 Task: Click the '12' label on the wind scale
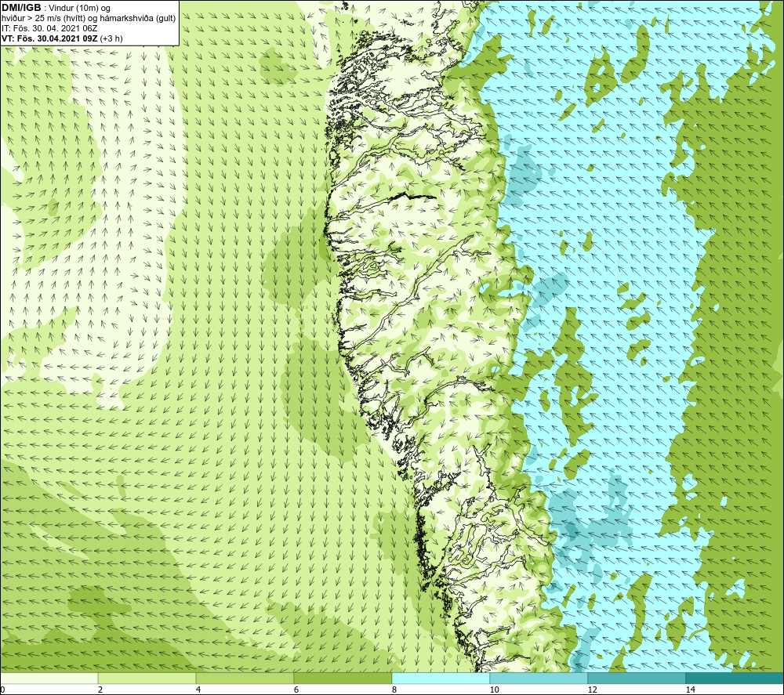(x=592, y=690)
